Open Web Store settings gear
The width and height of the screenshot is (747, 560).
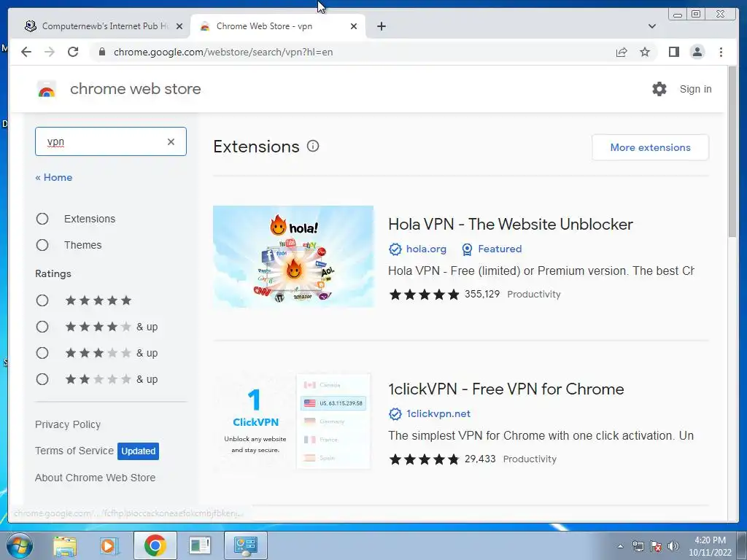(x=659, y=89)
